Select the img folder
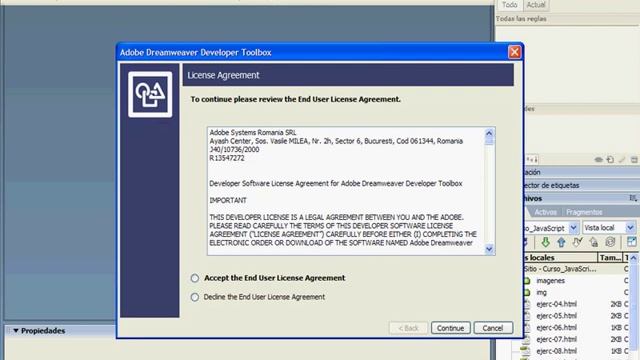Viewport: 640px width, 360px height. [541, 293]
